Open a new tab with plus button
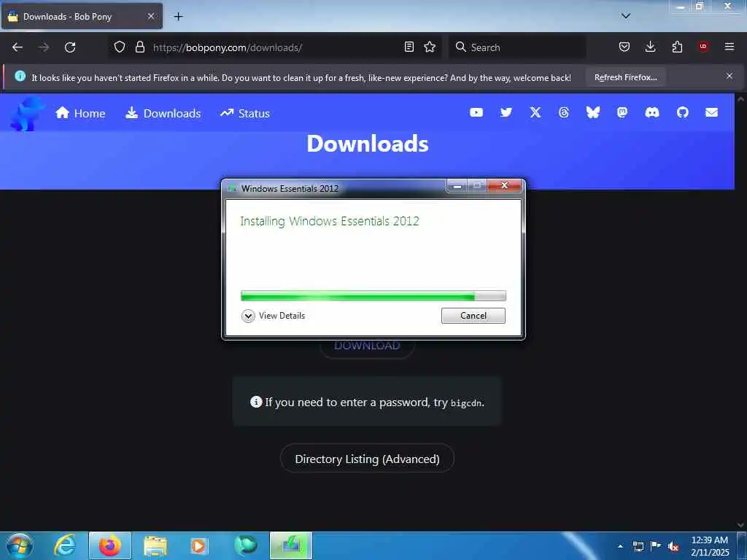Image resolution: width=747 pixels, height=560 pixels. (178, 17)
